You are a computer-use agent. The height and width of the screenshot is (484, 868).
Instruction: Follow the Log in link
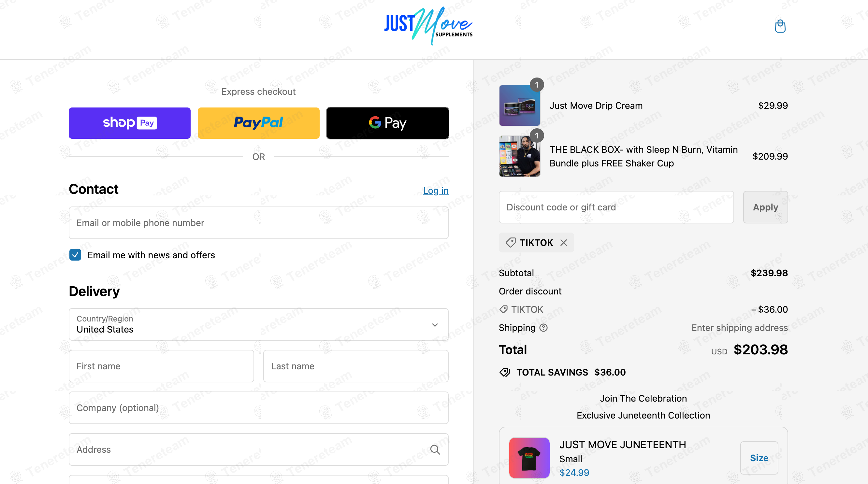point(436,191)
